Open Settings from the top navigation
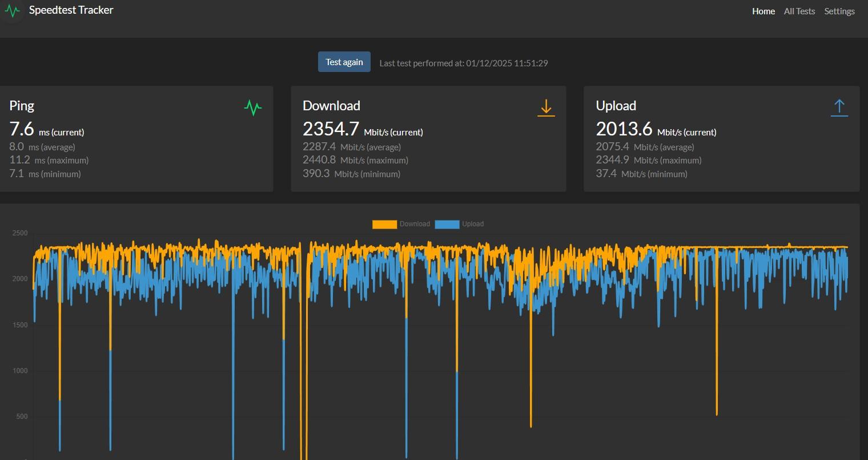 [x=839, y=11]
